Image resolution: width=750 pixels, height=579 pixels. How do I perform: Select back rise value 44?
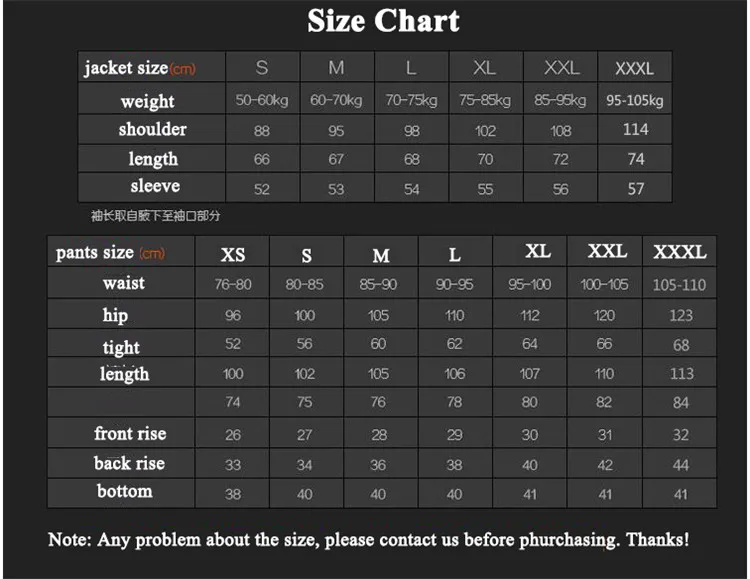[681, 464]
